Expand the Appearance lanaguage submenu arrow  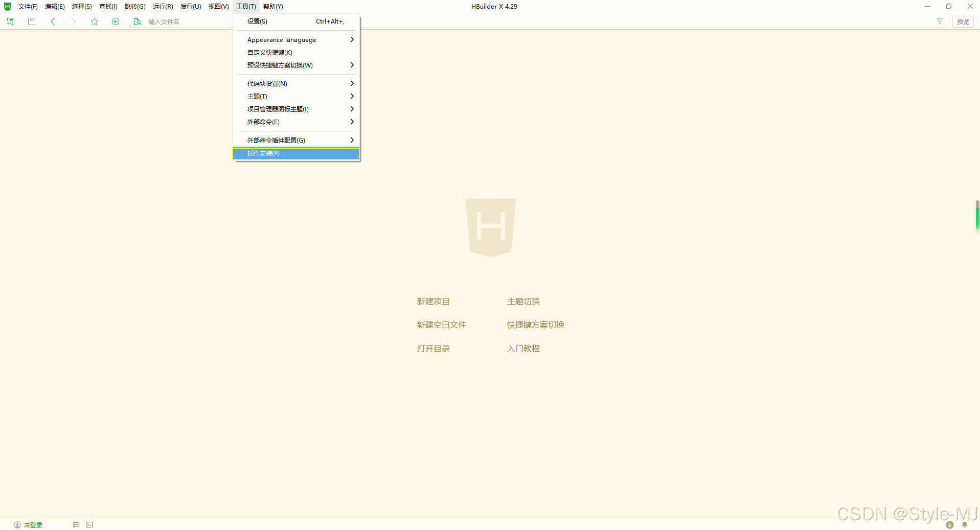point(352,39)
